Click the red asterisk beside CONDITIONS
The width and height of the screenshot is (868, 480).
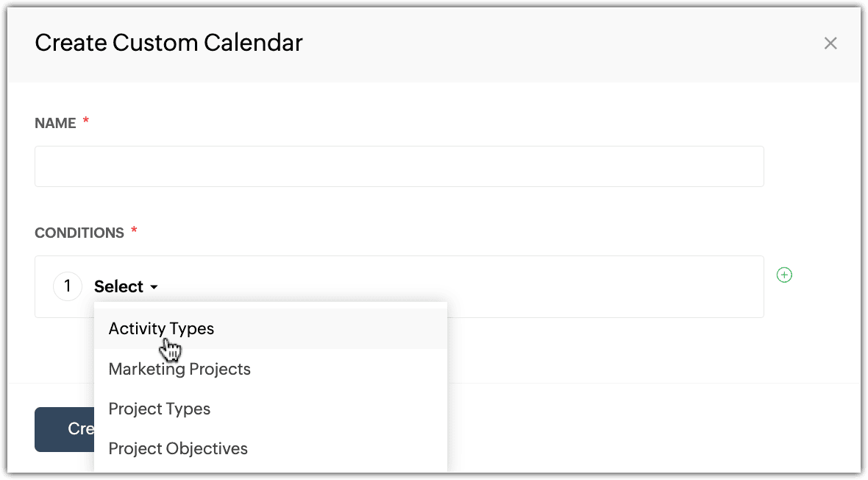(x=134, y=231)
